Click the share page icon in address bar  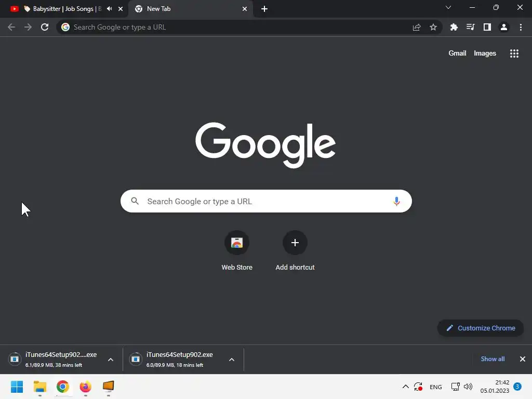[417, 27]
